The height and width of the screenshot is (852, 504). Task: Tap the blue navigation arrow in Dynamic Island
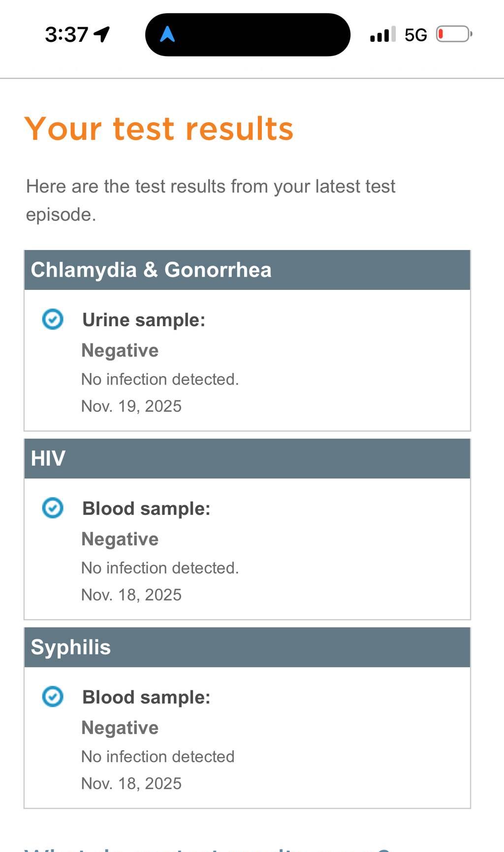[167, 34]
